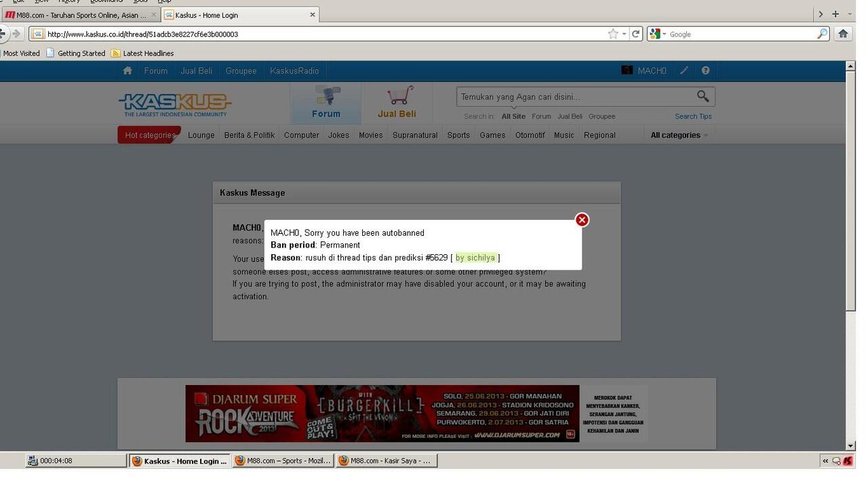Open the Games category

492,135
